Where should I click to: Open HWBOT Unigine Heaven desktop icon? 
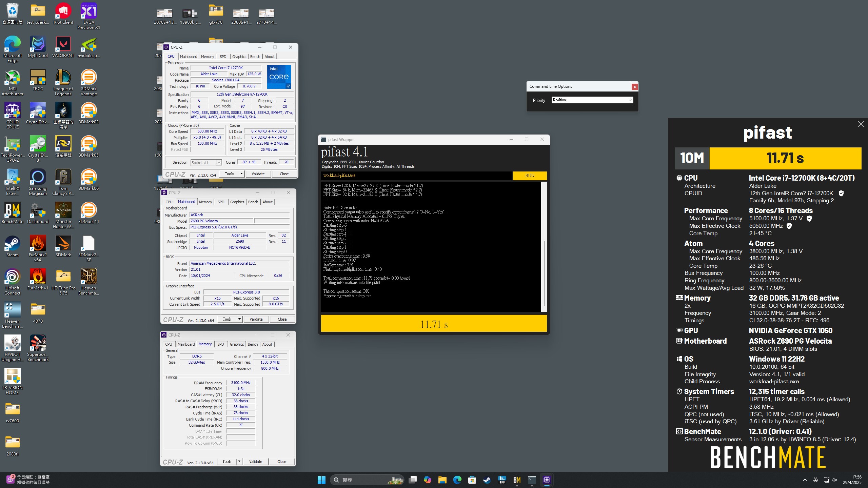13,348
